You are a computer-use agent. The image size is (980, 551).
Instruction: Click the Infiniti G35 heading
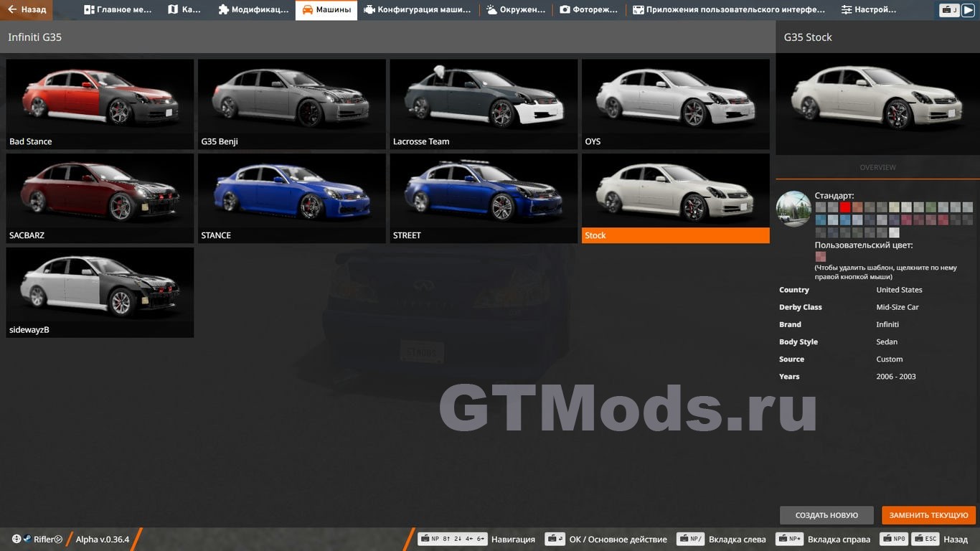point(35,37)
